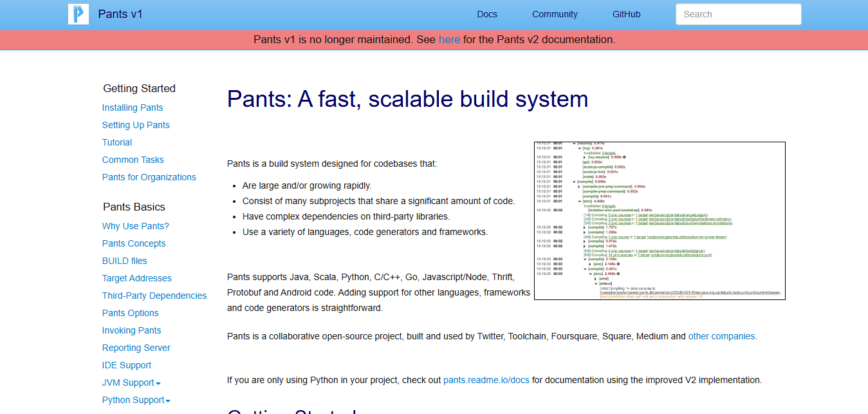Image resolution: width=868 pixels, height=414 pixels.
Task: View the BUILD files documentation
Action: 124,261
